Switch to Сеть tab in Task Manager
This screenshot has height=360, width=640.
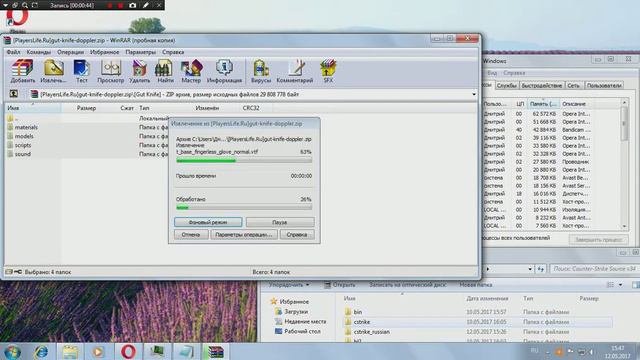(573, 85)
